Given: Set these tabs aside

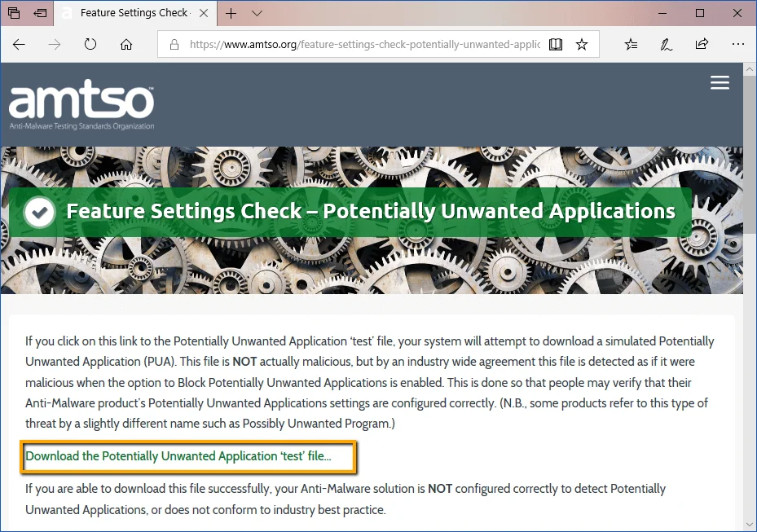Looking at the screenshot, I should click(40, 13).
